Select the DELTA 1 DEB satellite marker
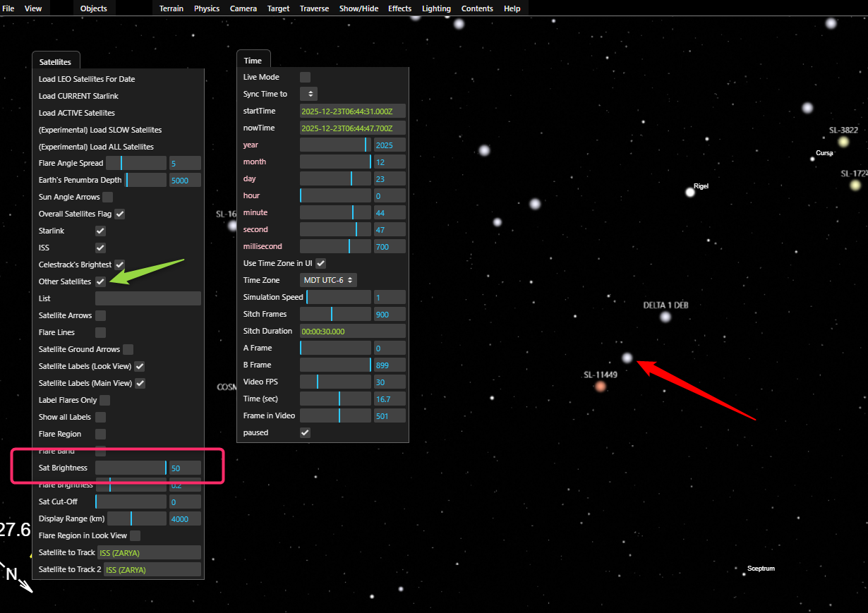Screen dimensions: 868x613 pyautogui.click(x=665, y=317)
